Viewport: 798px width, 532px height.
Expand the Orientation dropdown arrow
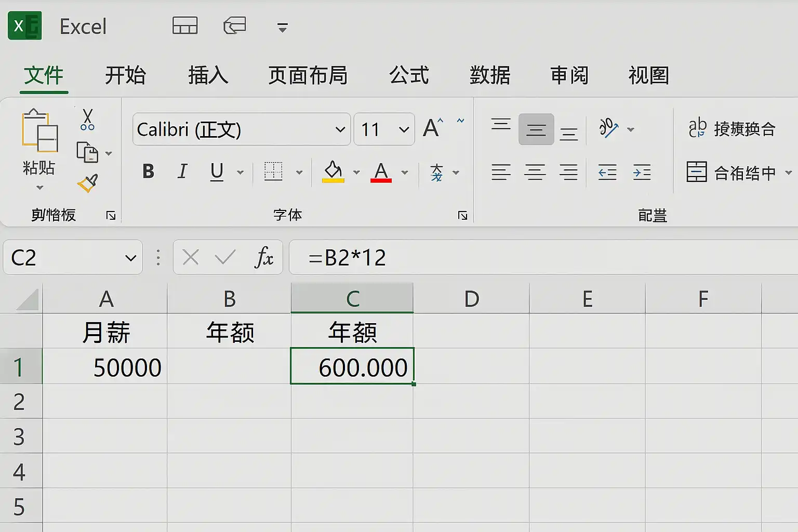tap(631, 129)
